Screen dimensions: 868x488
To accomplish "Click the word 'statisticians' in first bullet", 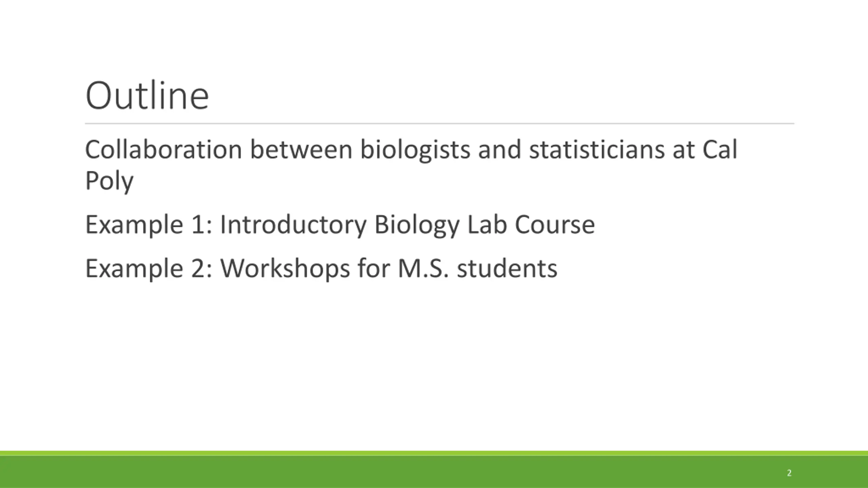I will [597, 149].
